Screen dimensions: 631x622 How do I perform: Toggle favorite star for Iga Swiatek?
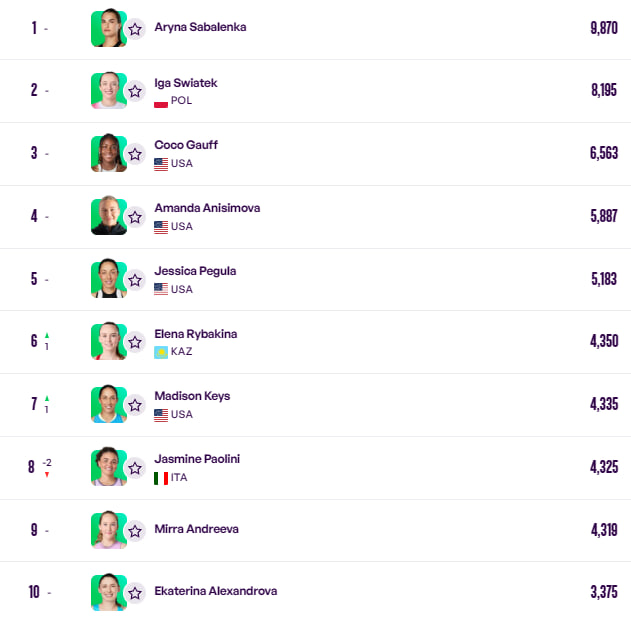coord(135,91)
